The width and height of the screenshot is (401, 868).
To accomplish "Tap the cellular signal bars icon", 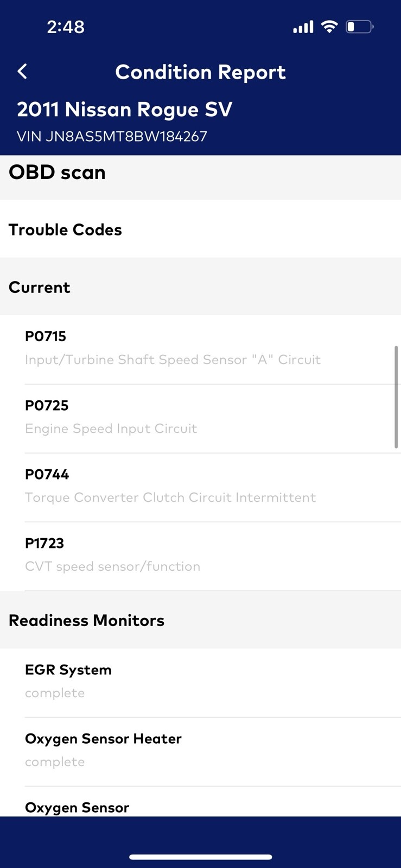I will (x=303, y=27).
